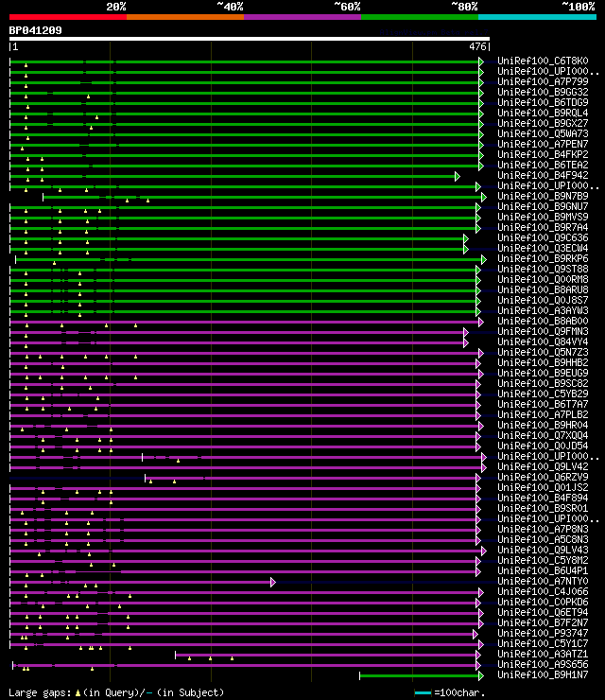Click arrowhead ending the Q9C636 alignment

tap(466, 238)
